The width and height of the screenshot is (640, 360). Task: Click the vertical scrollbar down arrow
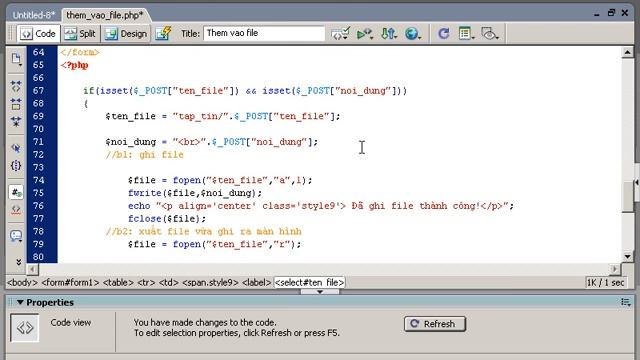pyautogui.click(x=627, y=257)
